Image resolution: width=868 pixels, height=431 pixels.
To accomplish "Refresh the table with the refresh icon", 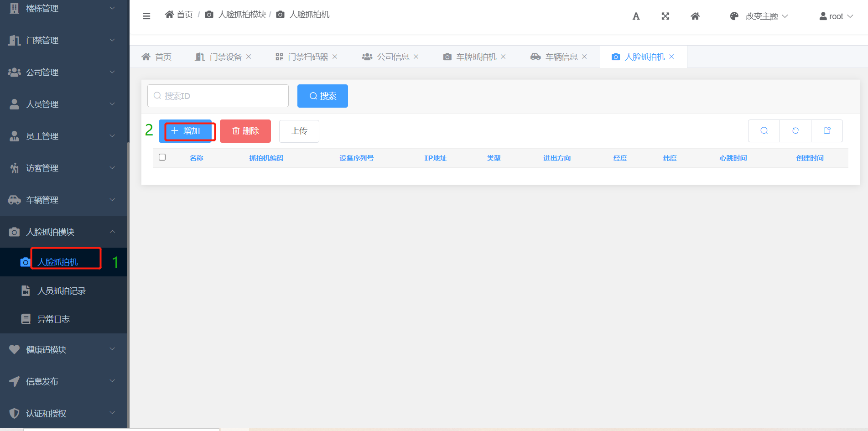I will [795, 131].
